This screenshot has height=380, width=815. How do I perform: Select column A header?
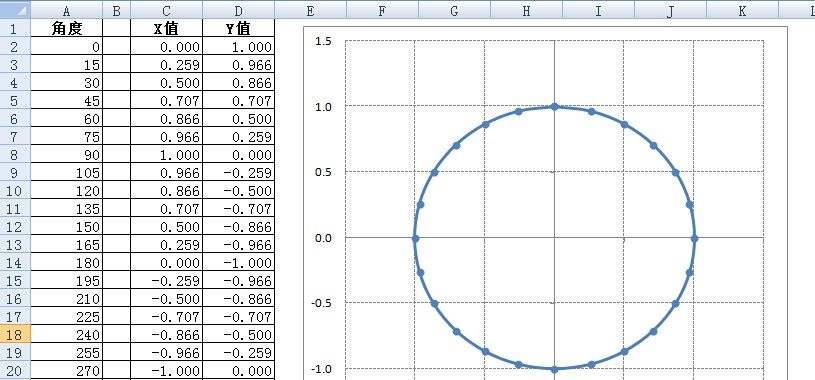67,10
